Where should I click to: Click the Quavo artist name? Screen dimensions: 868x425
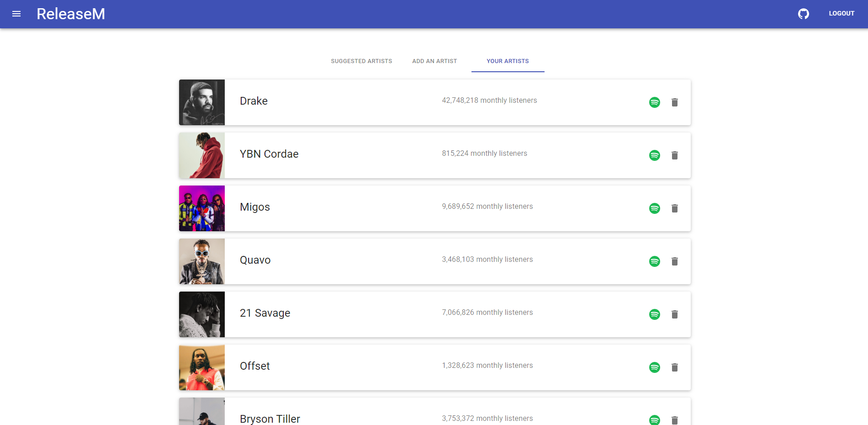tap(255, 260)
